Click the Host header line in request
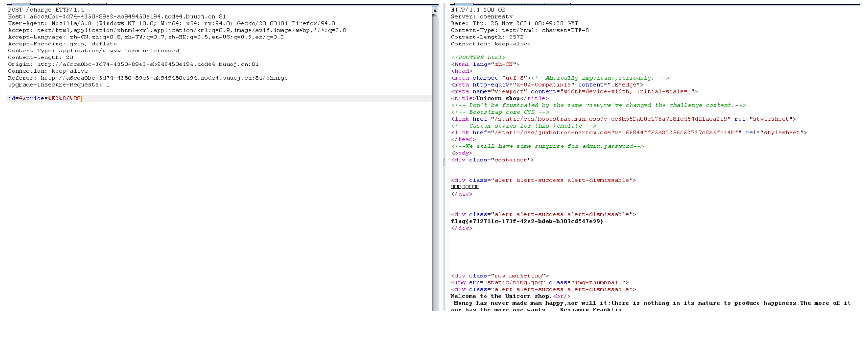The width and height of the screenshot is (868, 345). point(117,17)
